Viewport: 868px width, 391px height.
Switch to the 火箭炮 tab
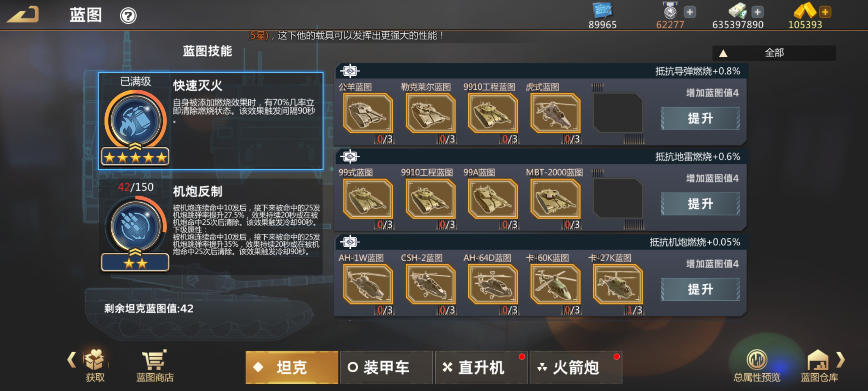(x=575, y=367)
